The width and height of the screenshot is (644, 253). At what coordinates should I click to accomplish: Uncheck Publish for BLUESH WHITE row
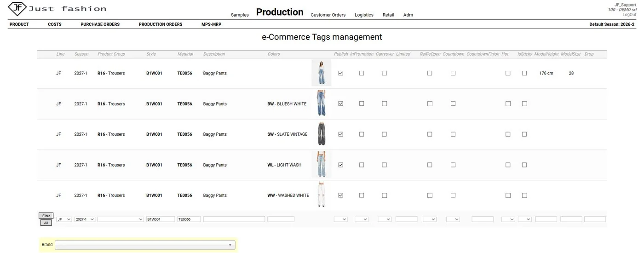pos(341,103)
